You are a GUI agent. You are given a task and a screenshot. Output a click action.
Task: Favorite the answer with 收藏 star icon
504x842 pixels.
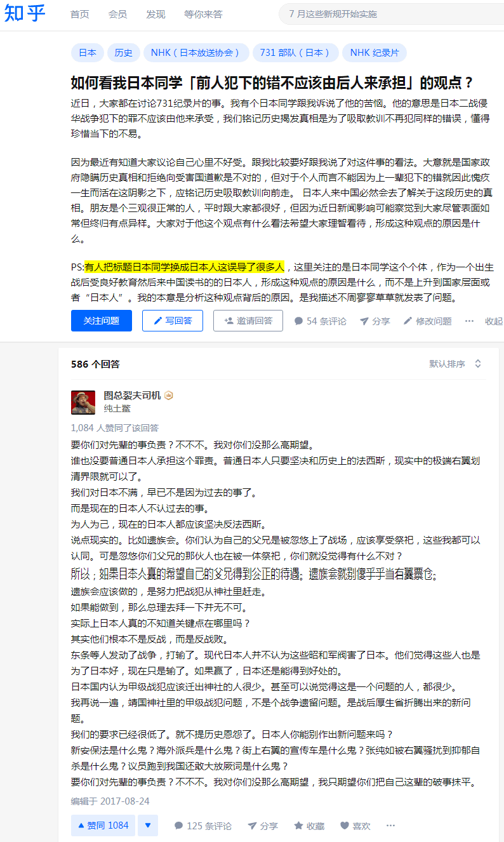[298, 825]
